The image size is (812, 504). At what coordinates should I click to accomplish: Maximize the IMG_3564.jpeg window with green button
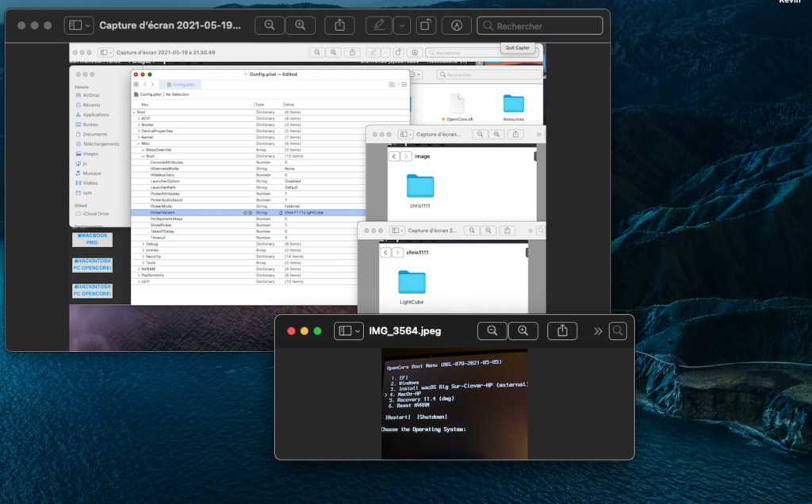[x=317, y=331]
